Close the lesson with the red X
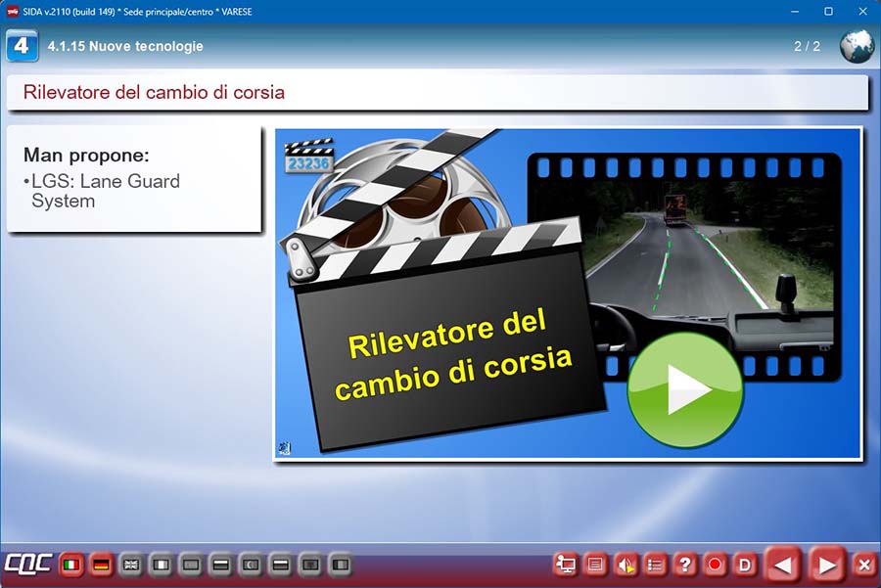881x588 pixels. coord(863,565)
